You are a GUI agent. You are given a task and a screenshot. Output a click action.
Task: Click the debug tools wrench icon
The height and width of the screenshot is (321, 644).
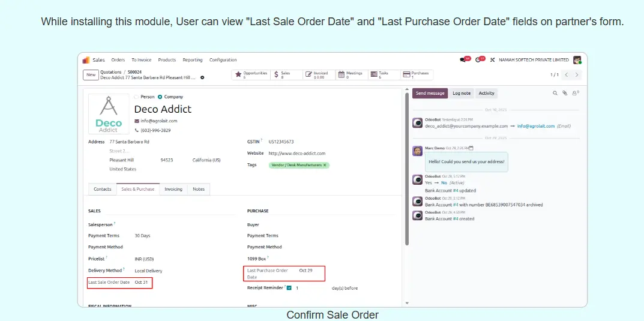(x=493, y=60)
